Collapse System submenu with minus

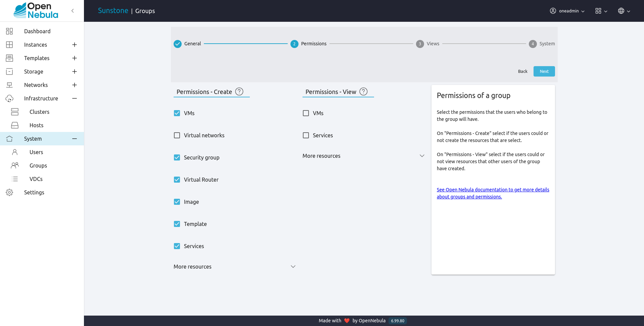coord(75,139)
